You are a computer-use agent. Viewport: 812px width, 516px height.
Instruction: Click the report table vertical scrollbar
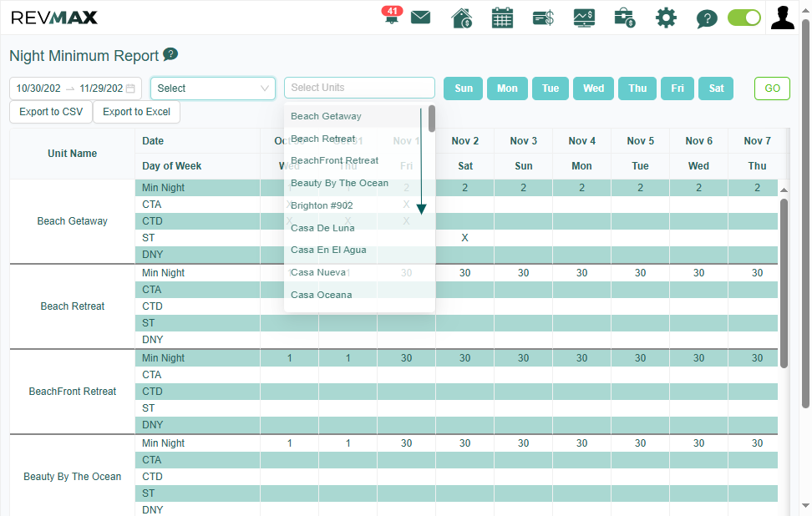click(x=784, y=283)
